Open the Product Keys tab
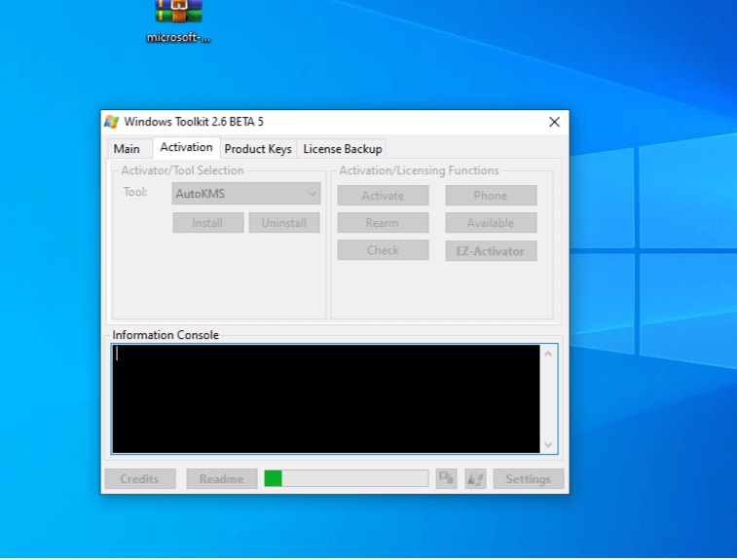This screenshot has height=560, width=737. pyautogui.click(x=258, y=149)
